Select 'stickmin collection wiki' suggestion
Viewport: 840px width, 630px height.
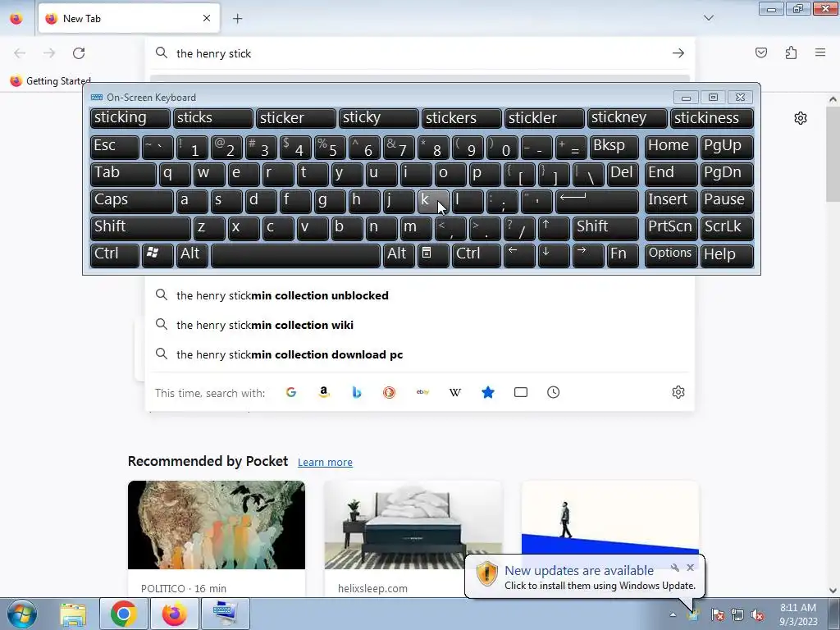(419, 325)
